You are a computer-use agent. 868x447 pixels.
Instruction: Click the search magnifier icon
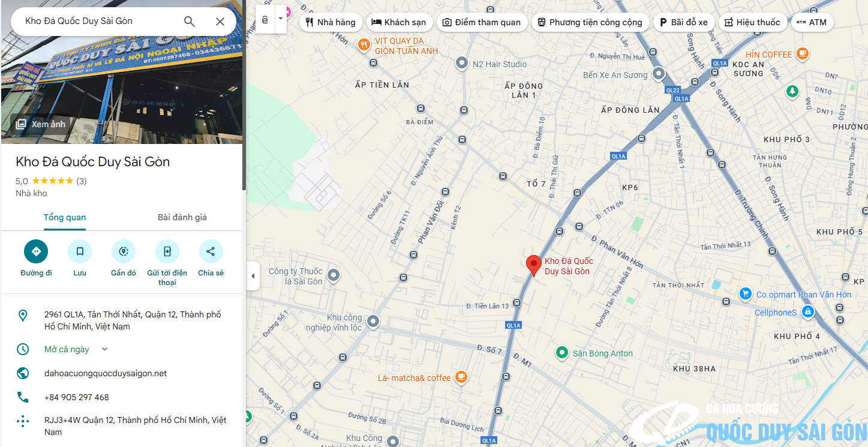coord(189,22)
